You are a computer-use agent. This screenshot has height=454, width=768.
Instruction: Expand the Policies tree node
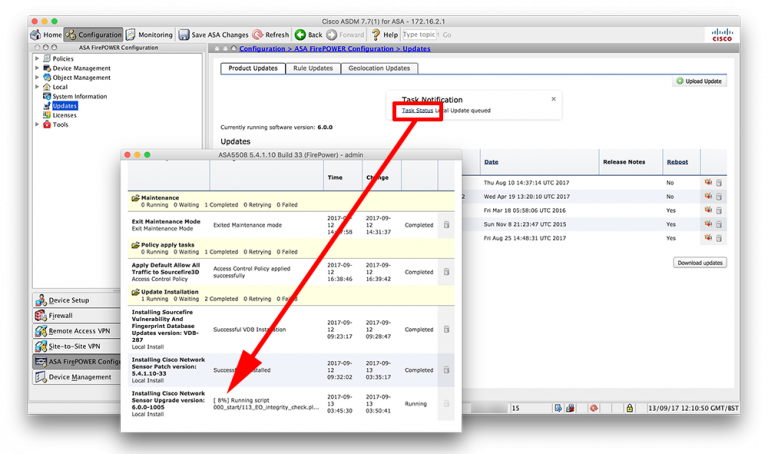[37, 58]
